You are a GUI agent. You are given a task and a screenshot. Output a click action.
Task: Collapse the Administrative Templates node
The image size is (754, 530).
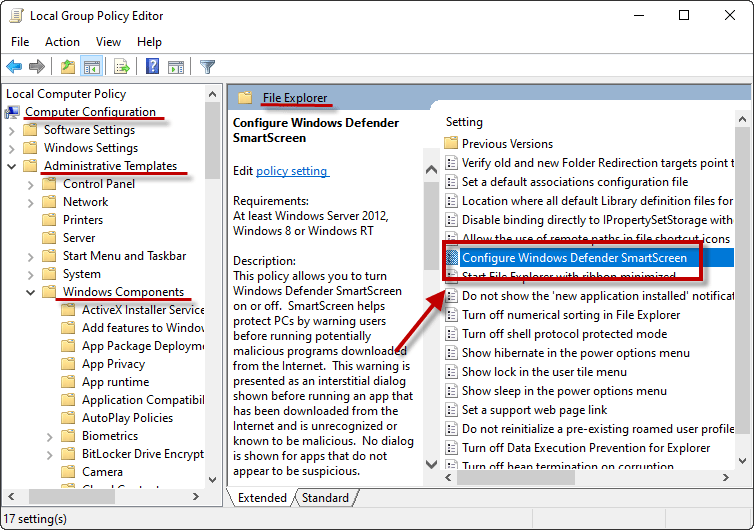click(12, 166)
